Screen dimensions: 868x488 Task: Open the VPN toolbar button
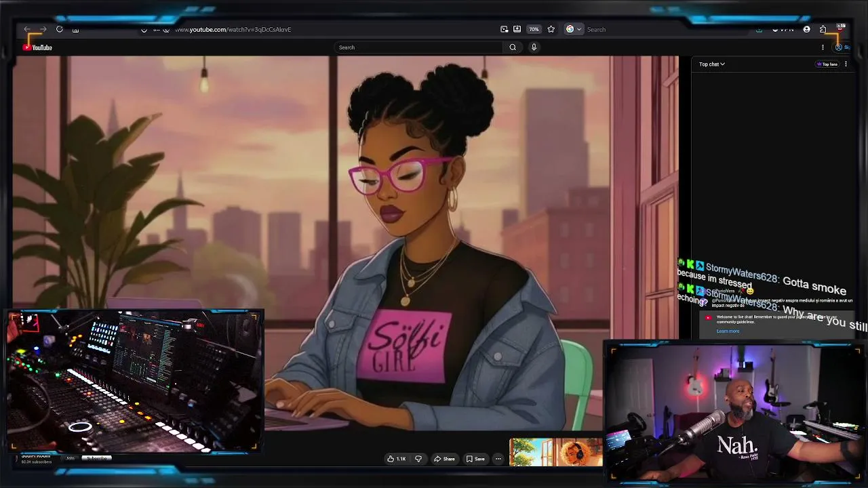coord(783,29)
